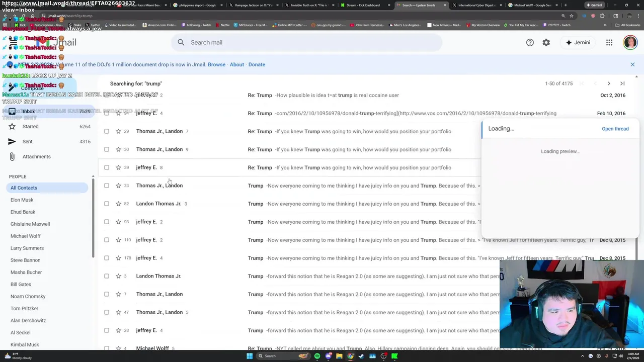Star thread 29 from Thomas Jr., Landon
Viewport: 644px width, 362px height.
pos(118,131)
